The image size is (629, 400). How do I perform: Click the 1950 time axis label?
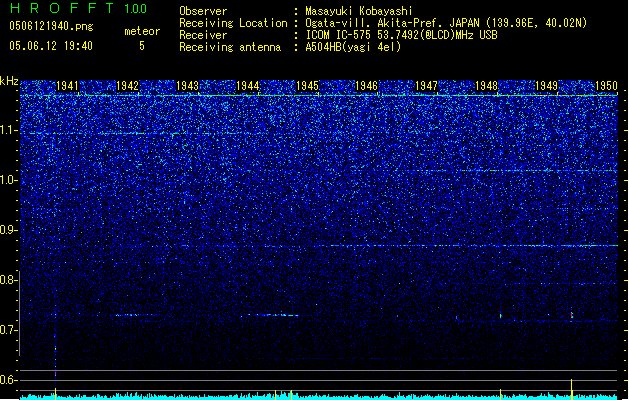pyautogui.click(x=606, y=86)
